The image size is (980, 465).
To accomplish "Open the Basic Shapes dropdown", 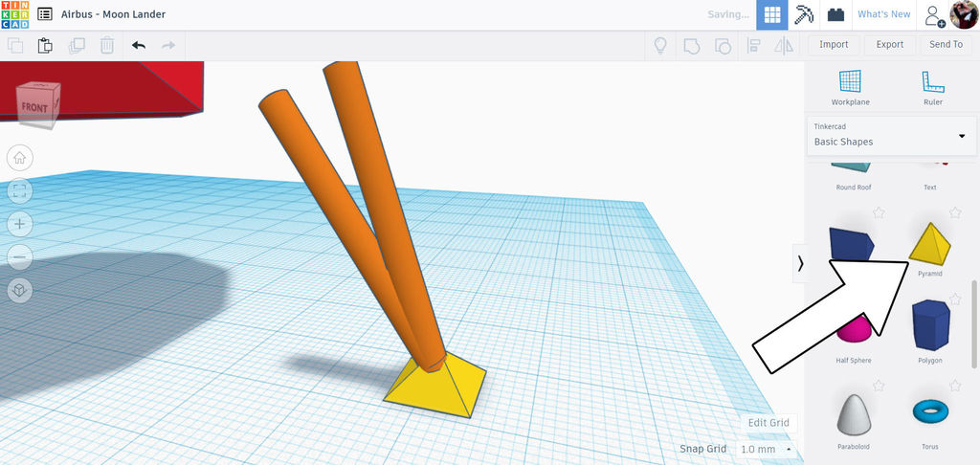I will pos(891,135).
